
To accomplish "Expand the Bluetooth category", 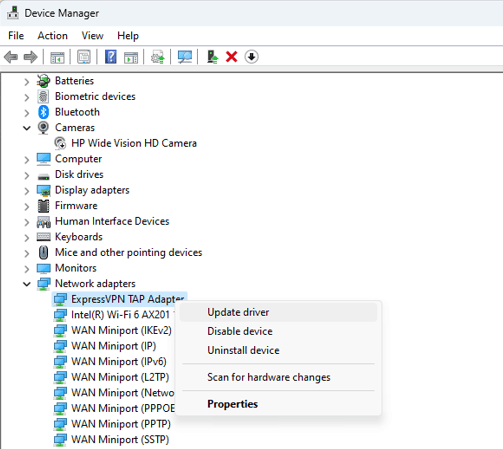I will 27,113.
